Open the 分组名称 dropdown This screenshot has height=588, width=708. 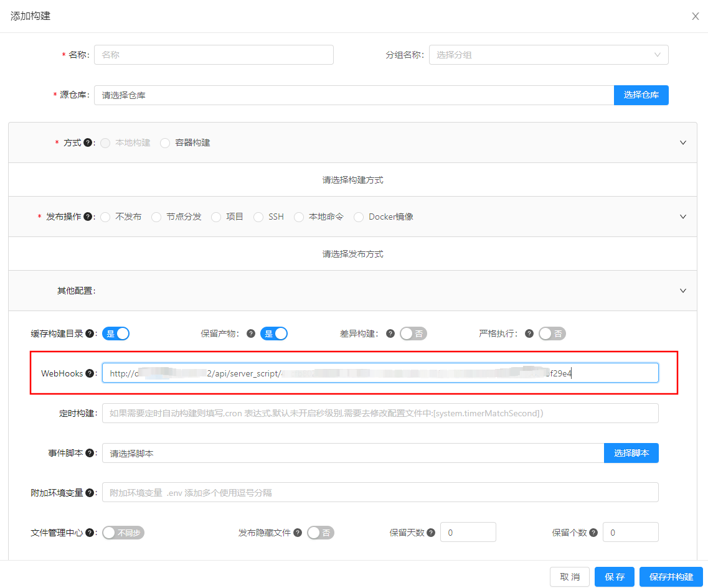click(x=549, y=55)
